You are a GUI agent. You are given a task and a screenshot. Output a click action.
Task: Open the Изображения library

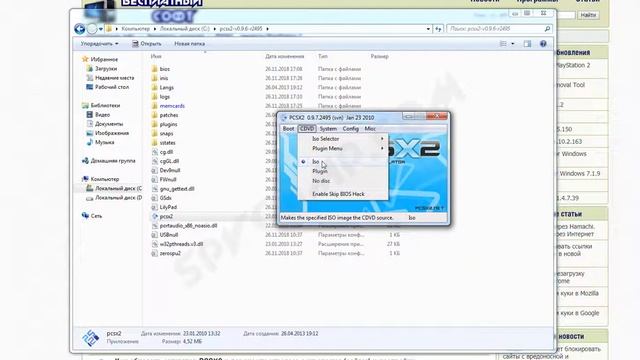pos(111,133)
